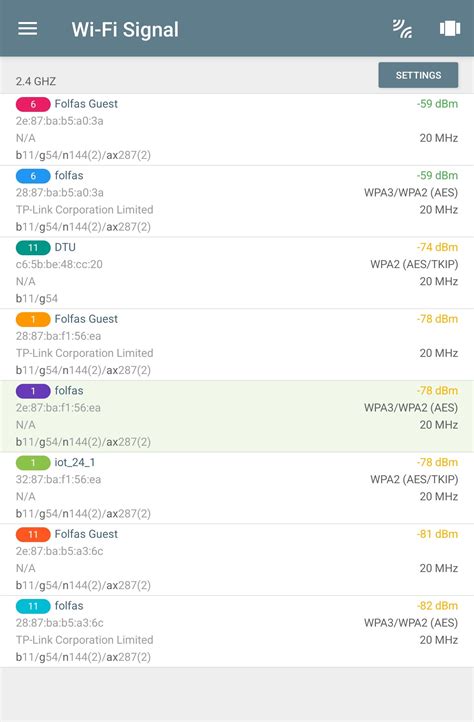The image size is (474, 722).
Task: Tap the purple channel 1 badge
Action: coord(33,391)
